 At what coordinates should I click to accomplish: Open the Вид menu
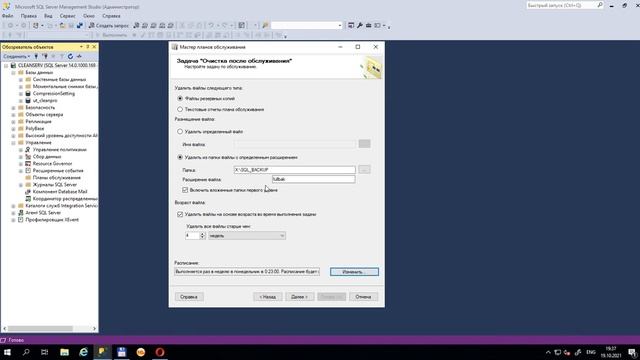[x=48, y=16]
